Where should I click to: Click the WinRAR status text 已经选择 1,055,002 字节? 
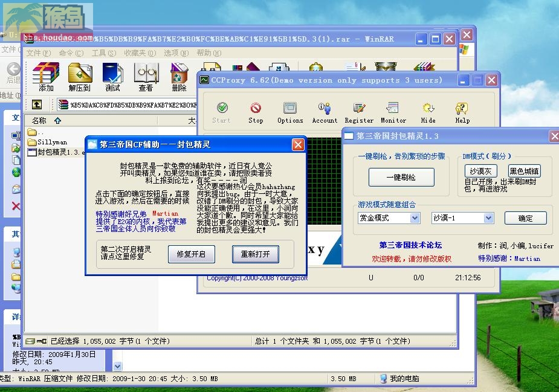110,341
